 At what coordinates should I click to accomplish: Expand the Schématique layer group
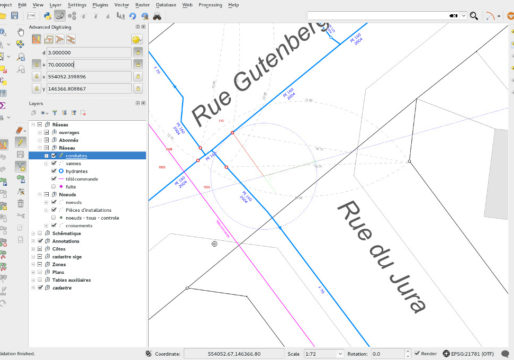pyautogui.click(x=33, y=233)
